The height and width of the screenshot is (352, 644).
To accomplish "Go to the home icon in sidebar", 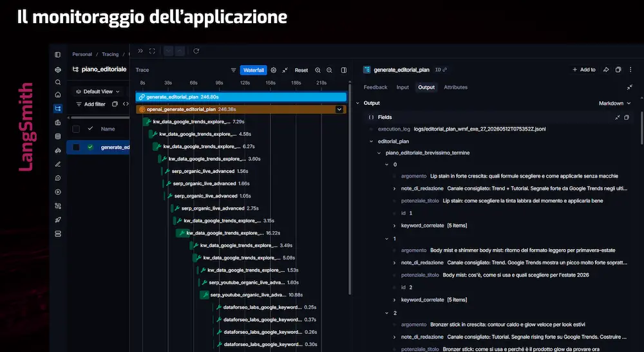I will click(58, 95).
